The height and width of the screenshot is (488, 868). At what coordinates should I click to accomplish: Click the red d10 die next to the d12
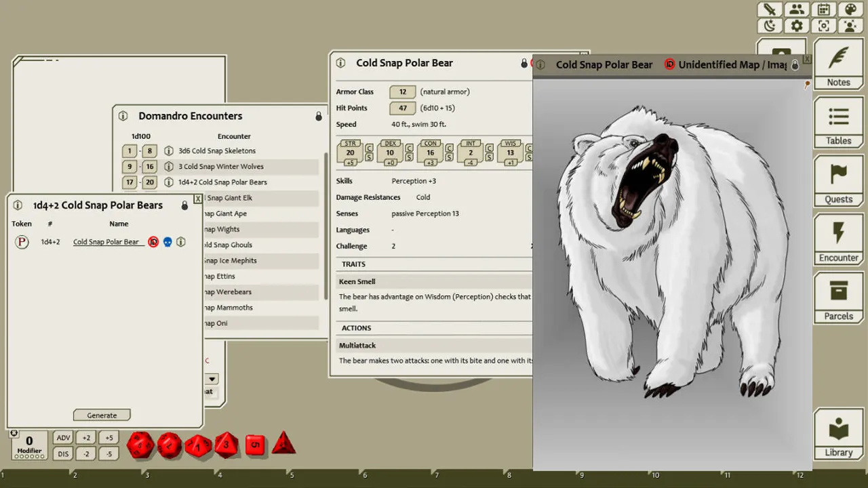(x=198, y=446)
